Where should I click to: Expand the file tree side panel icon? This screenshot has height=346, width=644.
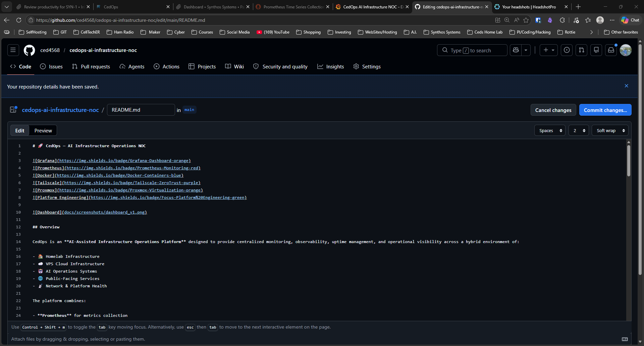click(13, 110)
